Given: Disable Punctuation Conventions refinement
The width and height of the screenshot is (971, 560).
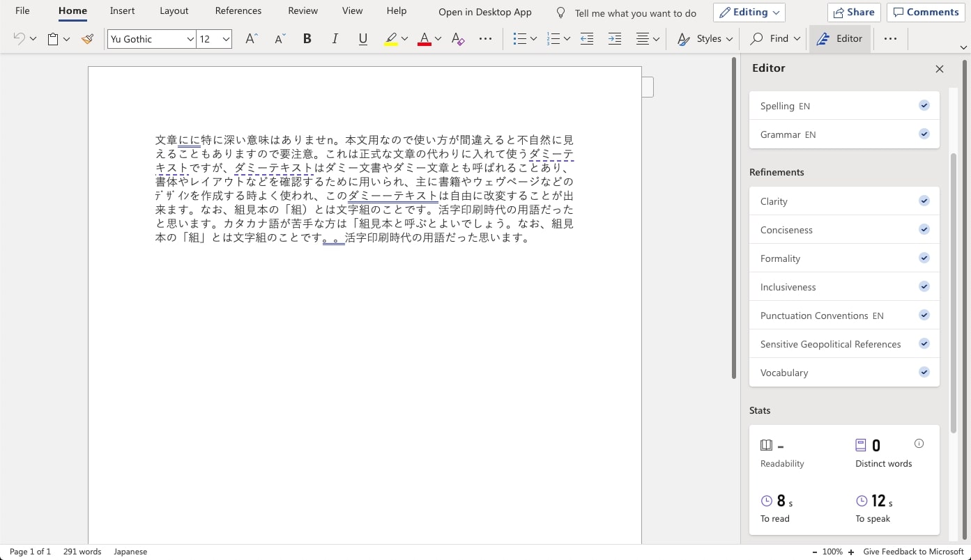Looking at the screenshot, I should tap(924, 315).
